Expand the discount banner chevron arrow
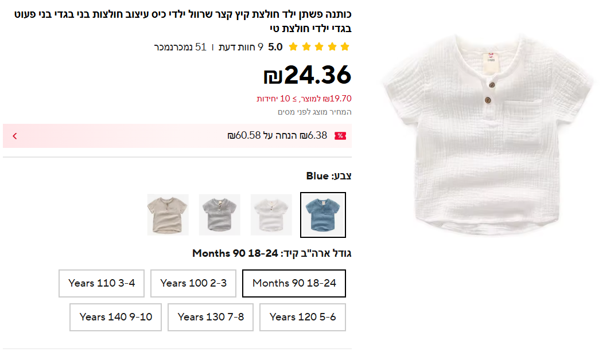The width and height of the screenshot is (614, 364). point(15,136)
